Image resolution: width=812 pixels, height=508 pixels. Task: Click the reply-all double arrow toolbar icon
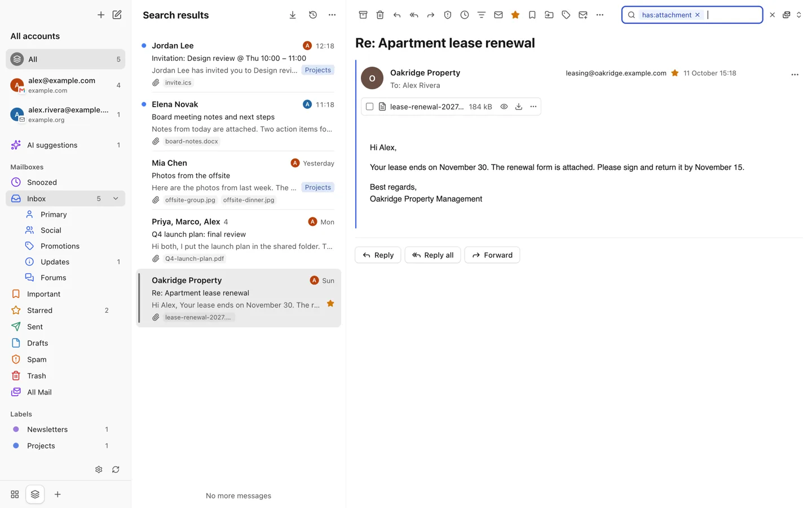click(414, 15)
